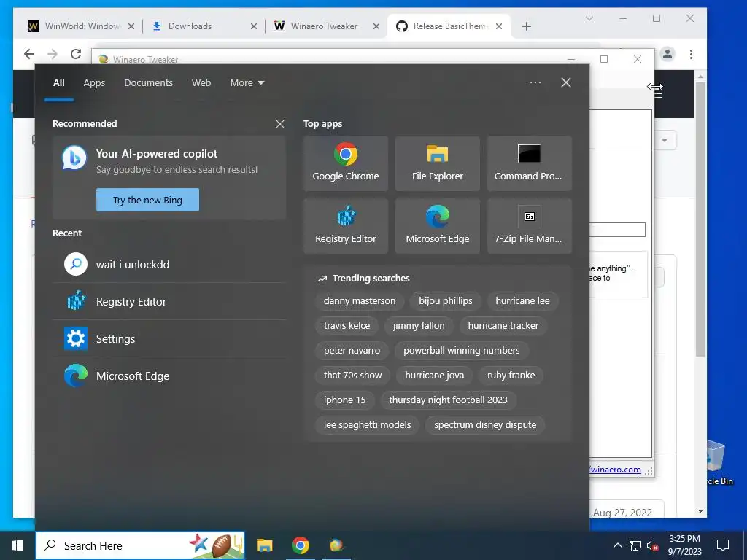Open Registry Editor tile in Top apps

coord(345,226)
